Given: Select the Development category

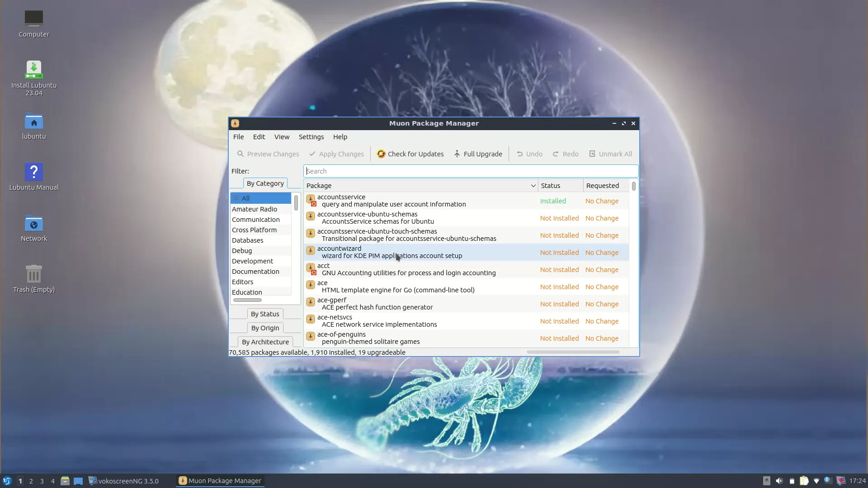Looking at the screenshot, I should (x=253, y=261).
